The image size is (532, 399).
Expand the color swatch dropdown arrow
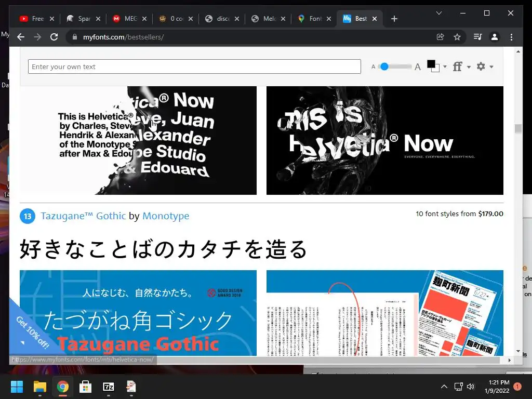click(x=445, y=66)
